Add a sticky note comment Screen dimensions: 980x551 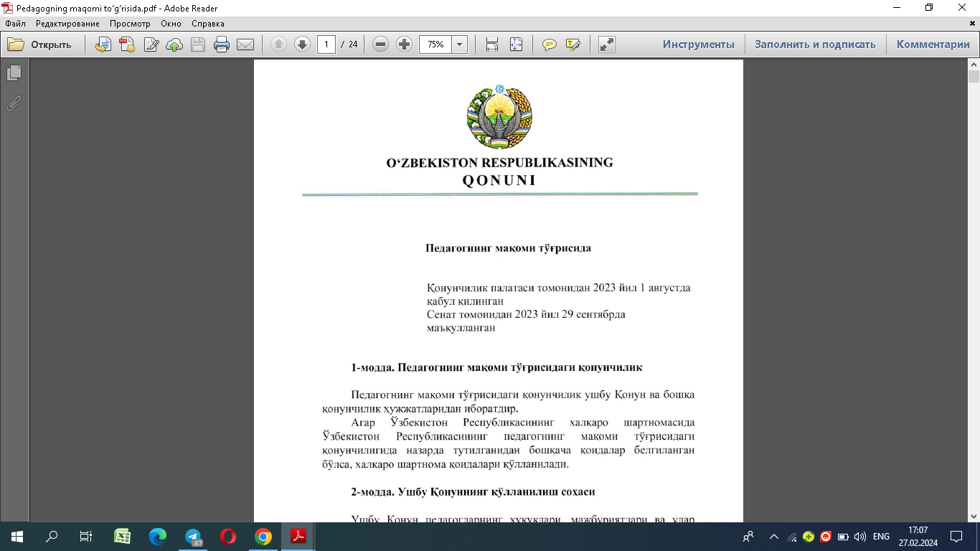pos(550,44)
